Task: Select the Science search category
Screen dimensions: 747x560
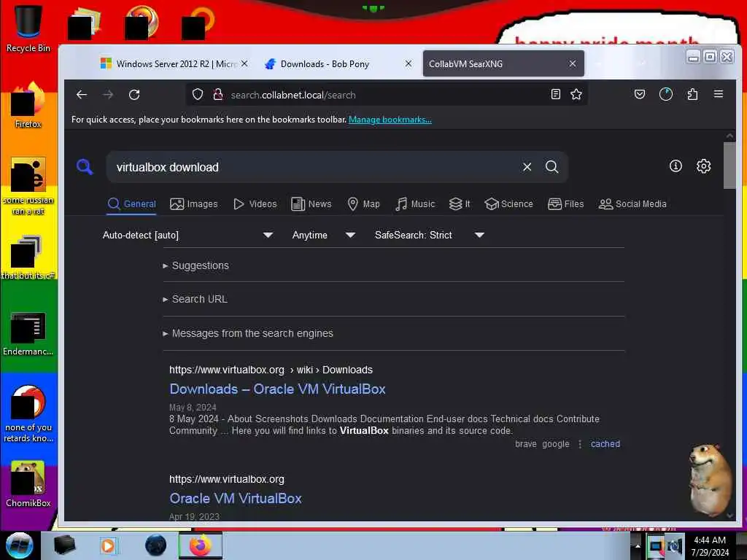Action: pyautogui.click(x=508, y=204)
